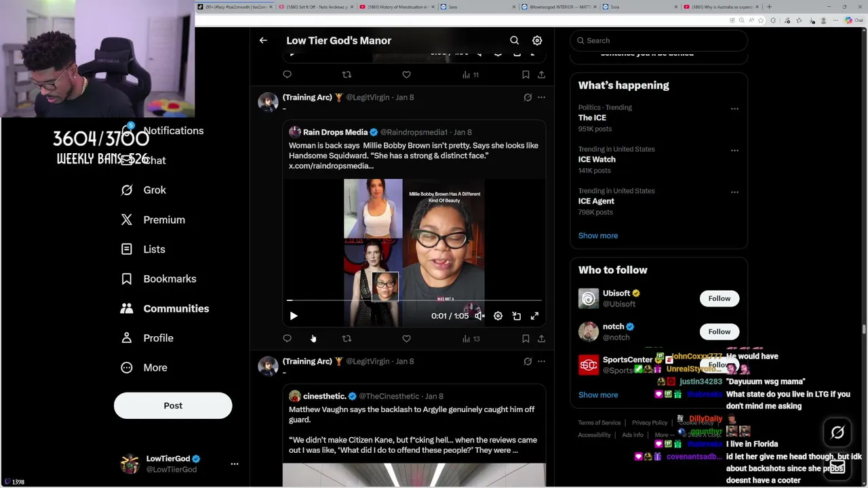Open more options for ICE Agent trend
This screenshot has width=868, height=488.
(734, 192)
